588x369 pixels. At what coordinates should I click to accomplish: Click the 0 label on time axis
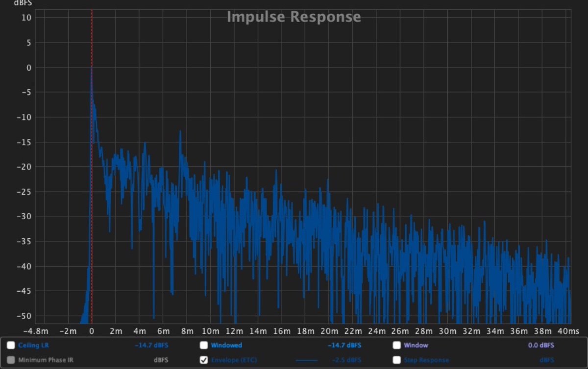pyautogui.click(x=92, y=331)
